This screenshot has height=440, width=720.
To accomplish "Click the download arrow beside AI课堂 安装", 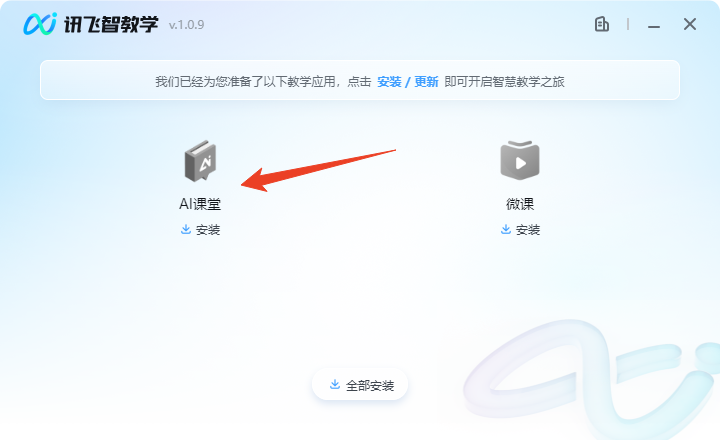I will point(186,229).
